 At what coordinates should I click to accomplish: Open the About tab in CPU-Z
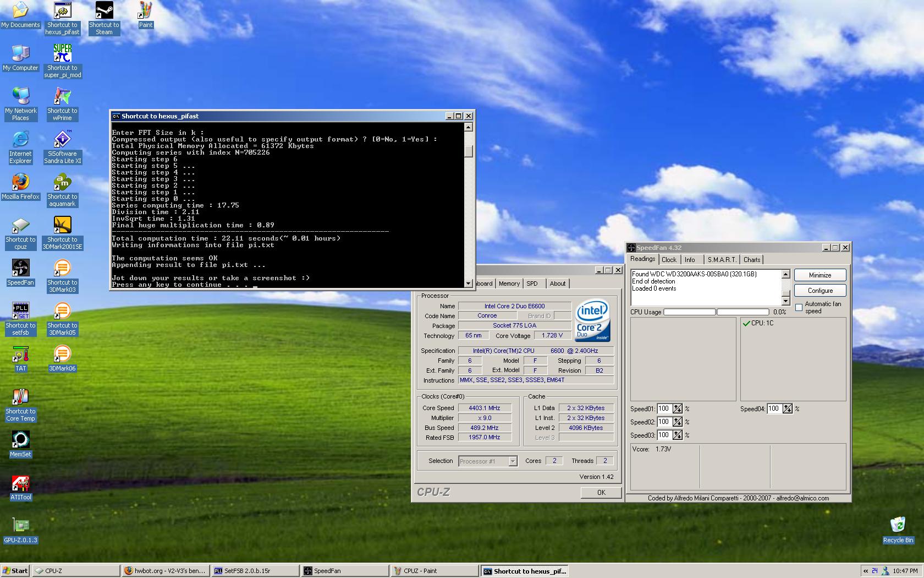[557, 283]
